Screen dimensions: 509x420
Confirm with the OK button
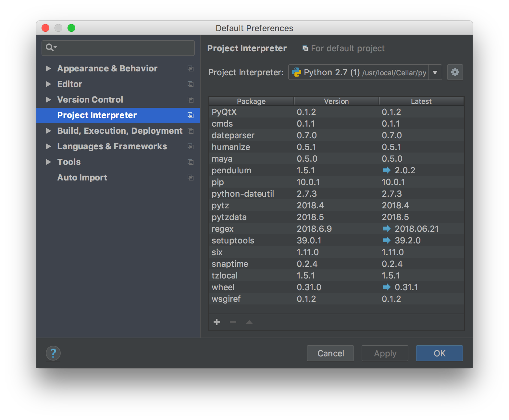[x=439, y=353]
